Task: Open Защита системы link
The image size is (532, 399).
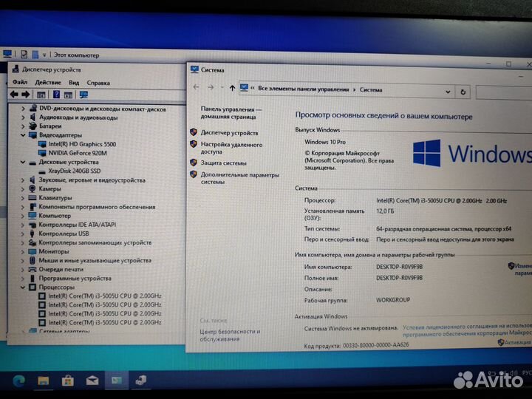Action: click(x=224, y=163)
